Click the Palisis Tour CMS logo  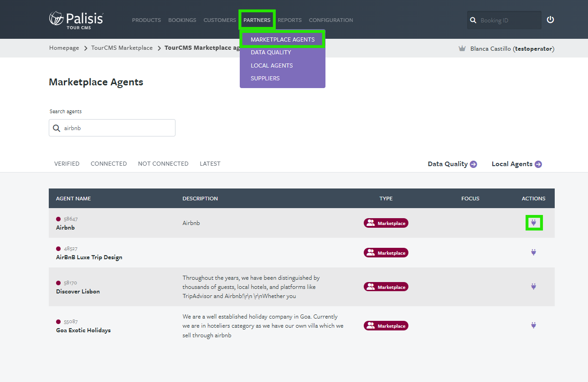[76, 19]
